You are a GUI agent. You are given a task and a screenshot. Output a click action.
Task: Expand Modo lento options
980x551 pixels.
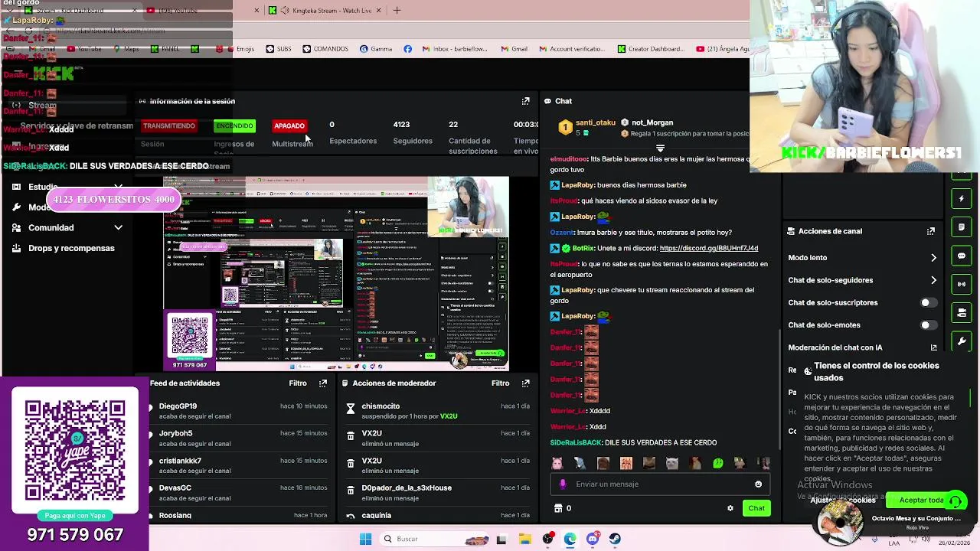933,258
